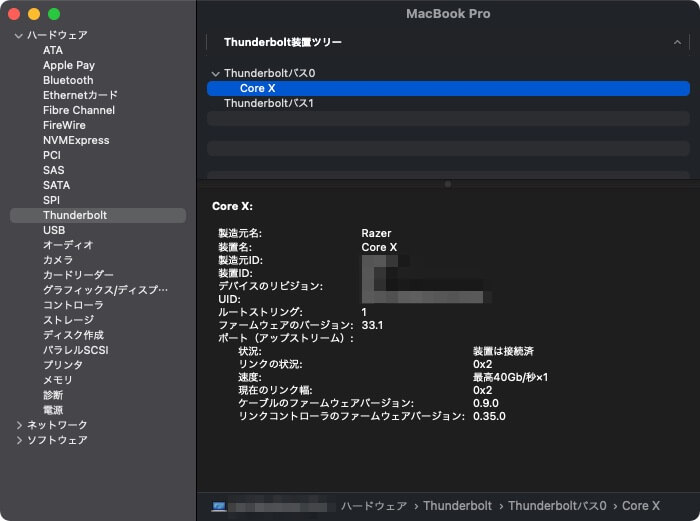This screenshot has width=700, height=521.
Task: Select the Core X row in device tree
Action: coord(448,88)
